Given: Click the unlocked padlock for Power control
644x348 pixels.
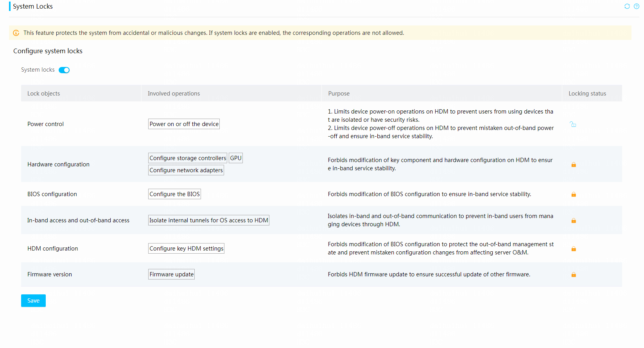Looking at the screenshot, I should [573, 124].
